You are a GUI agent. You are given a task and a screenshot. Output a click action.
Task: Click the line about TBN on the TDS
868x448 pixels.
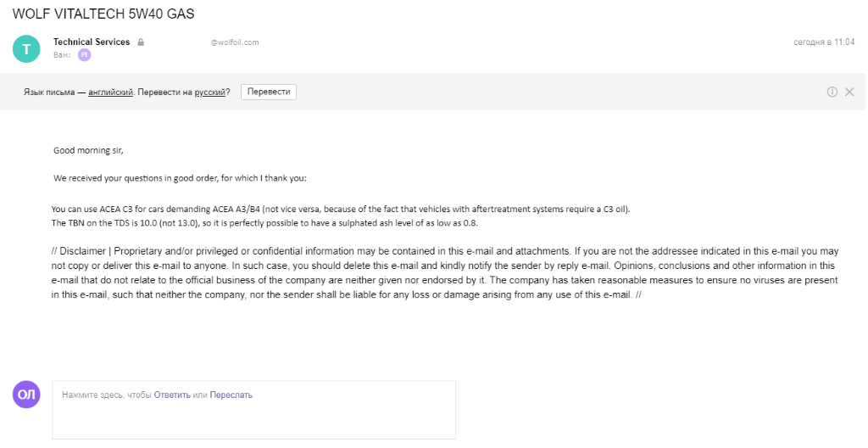(x=264, y=223)
